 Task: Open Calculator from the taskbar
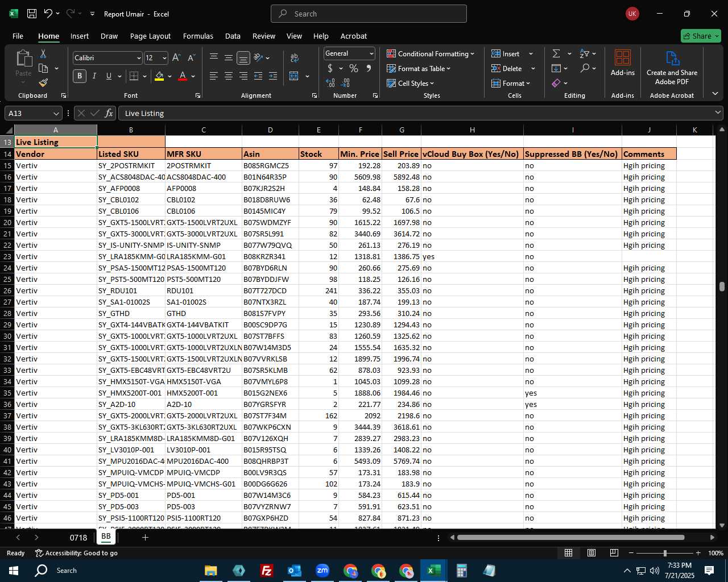pyautogui.click(x=461, y=570)
